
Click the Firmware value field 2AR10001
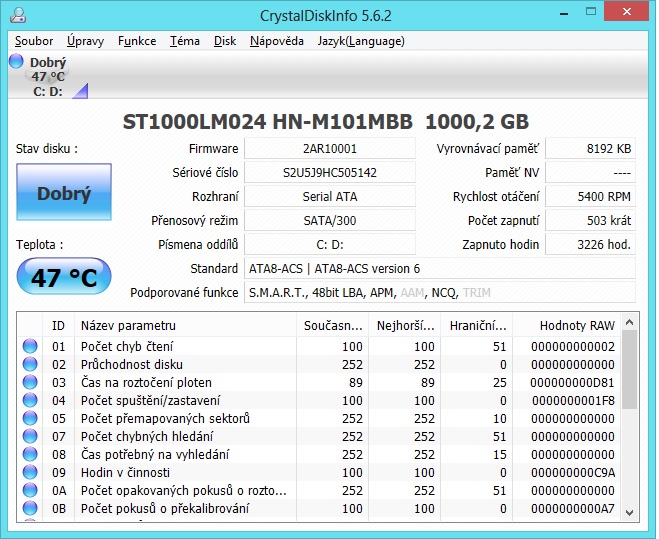(x=329, y=148)
